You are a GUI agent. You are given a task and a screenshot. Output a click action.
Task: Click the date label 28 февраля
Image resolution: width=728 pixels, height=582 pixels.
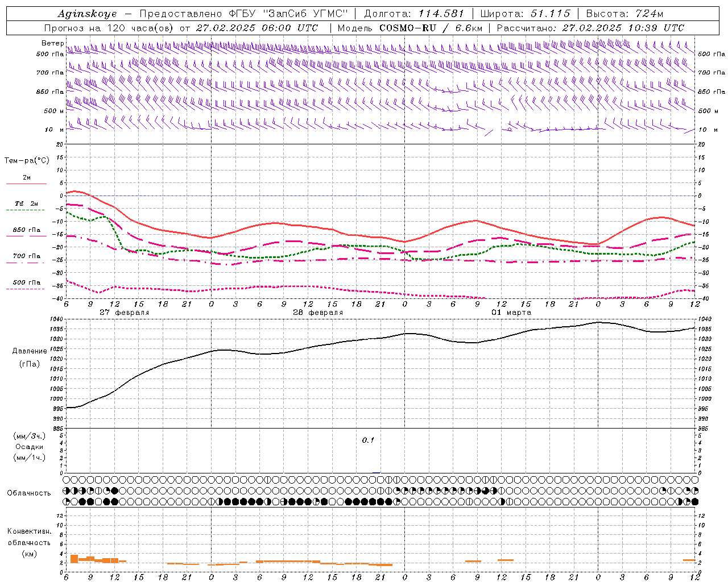(318, 313)
